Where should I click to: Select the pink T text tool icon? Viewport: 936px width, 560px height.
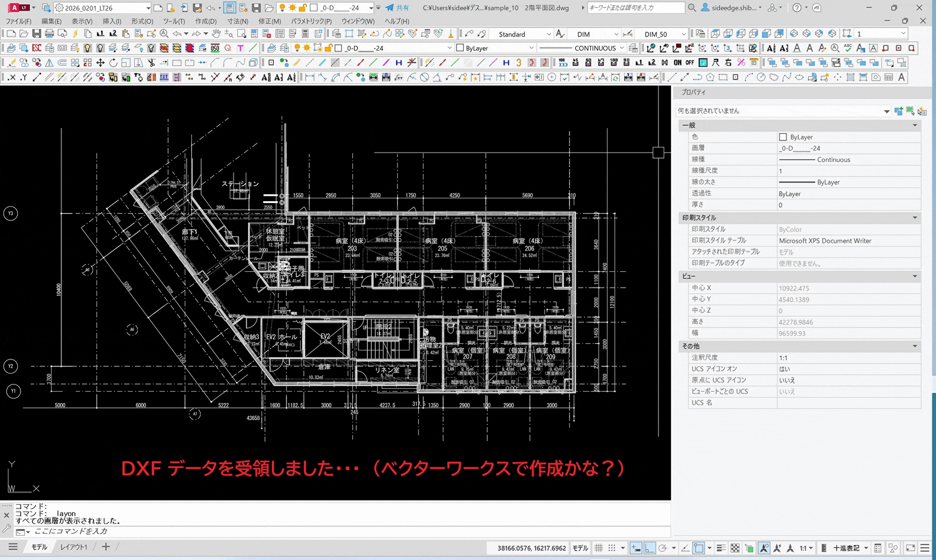[x=241, y=48]
